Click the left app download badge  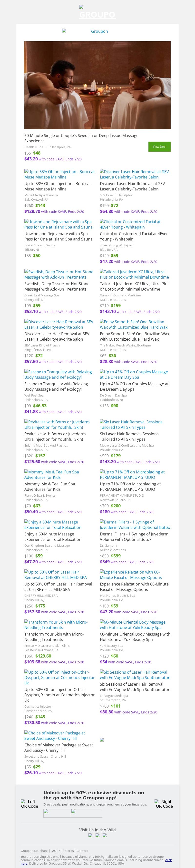coord(57,813)
